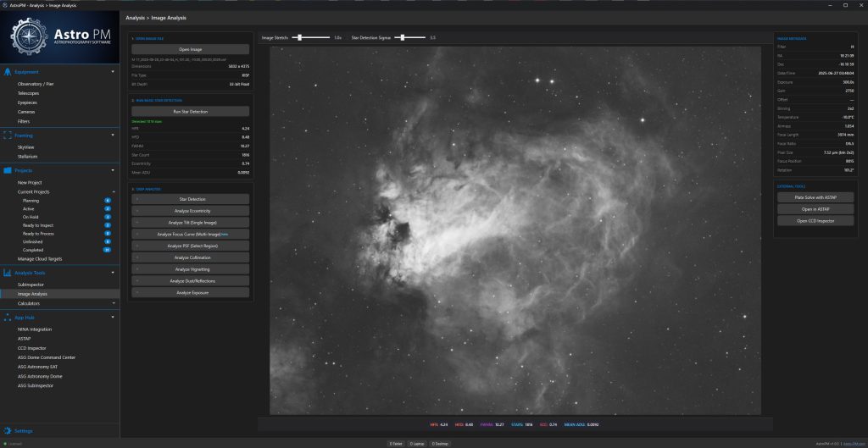This screenshot has height=448, width=868.
Task: Collapse the Projects section arrow
Action: (x=113, y=170)
